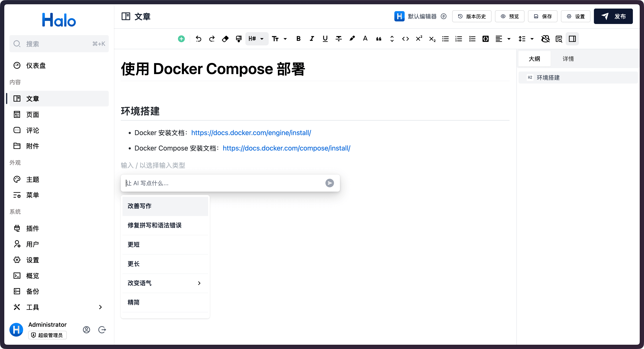Open find and replace tool

click(559, 39)
